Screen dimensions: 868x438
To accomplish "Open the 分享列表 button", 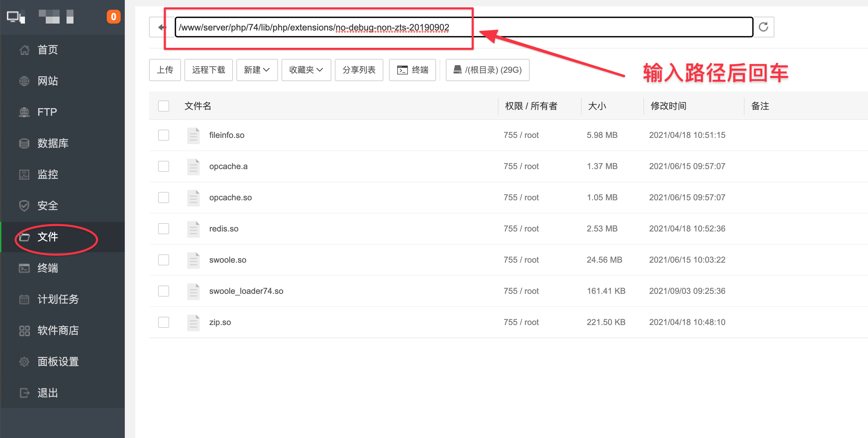I will tap(359, 70).
